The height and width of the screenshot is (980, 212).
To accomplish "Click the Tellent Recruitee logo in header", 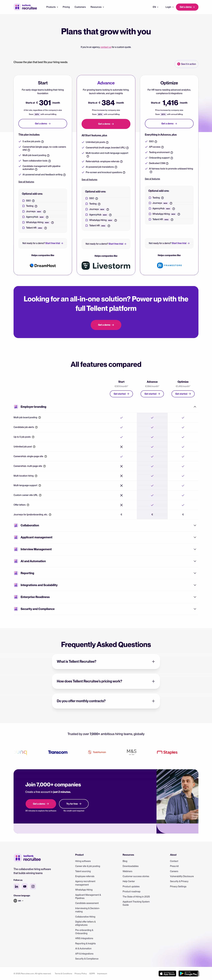I will (25, 7).
